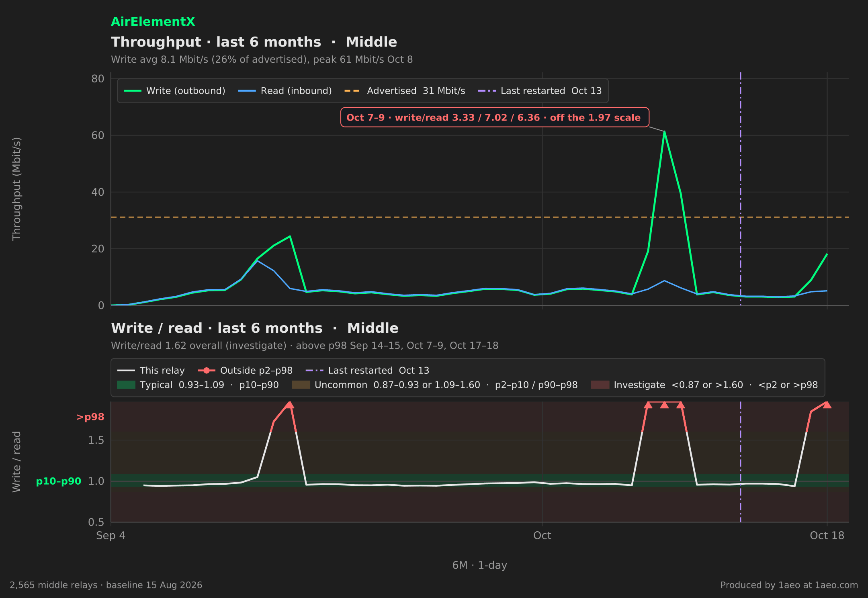This screenshot has height=598, width=868.
Task: Click the Sep 4 x-axis date label
Action: tap(111, 536)
